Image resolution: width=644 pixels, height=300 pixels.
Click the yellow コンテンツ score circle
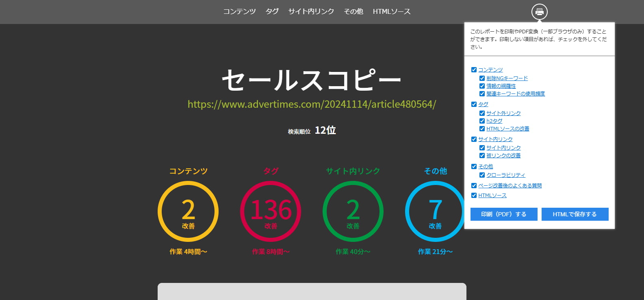click(188, 211)
